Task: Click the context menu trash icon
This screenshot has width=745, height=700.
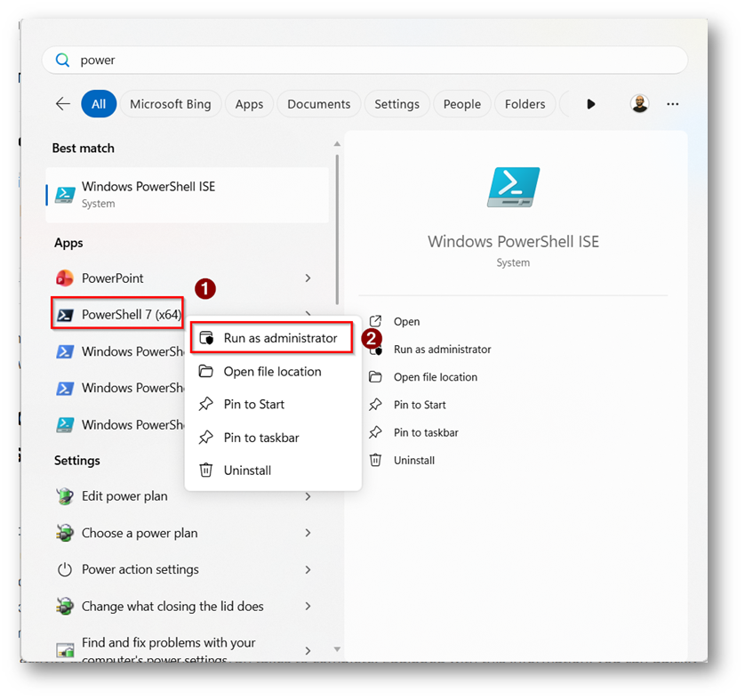Action: point(205,471)
